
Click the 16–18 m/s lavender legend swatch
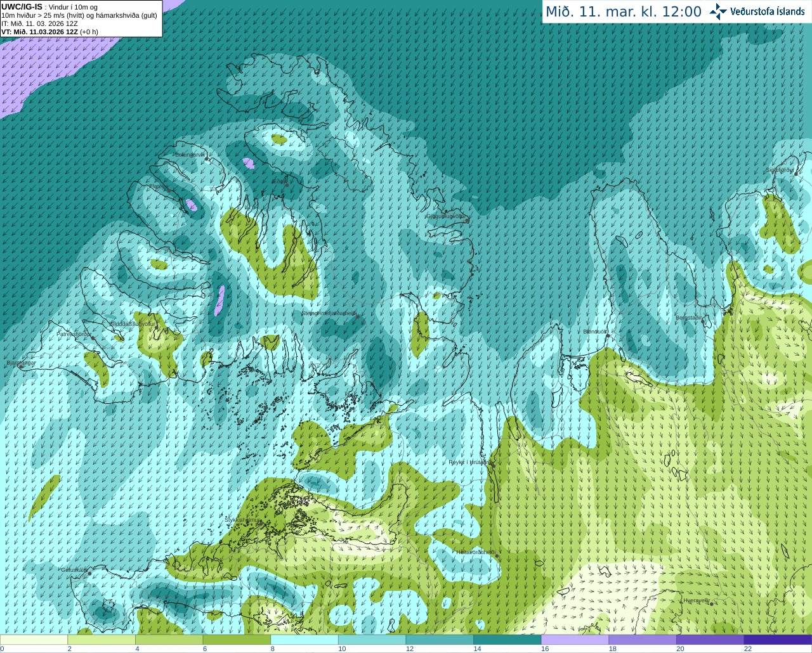(575, 640)
